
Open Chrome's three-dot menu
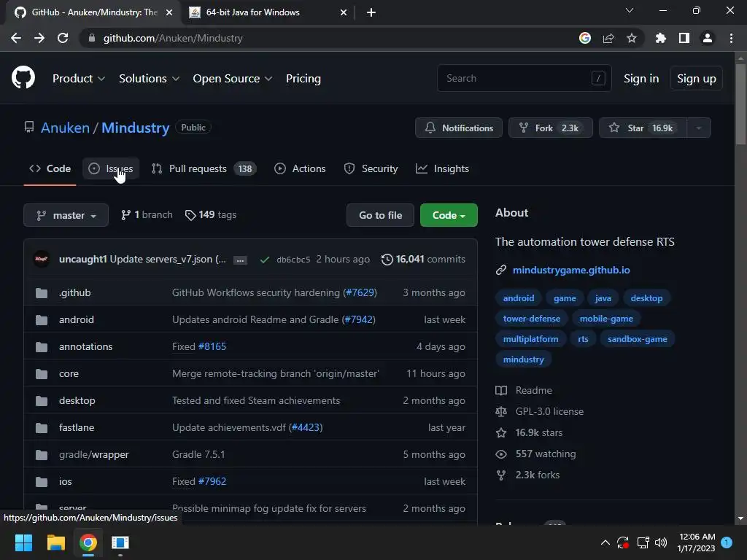[731, 38]
